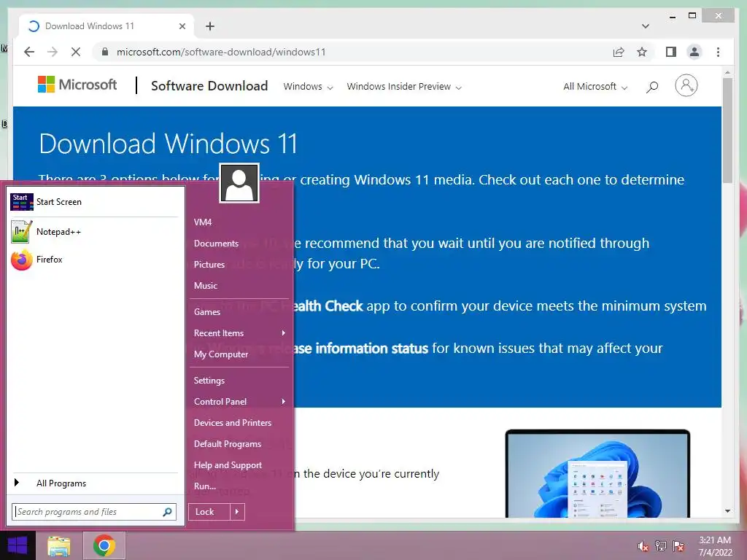The width and height of the screenshot is (747, 560).
Task: Click the user picture atop Start menu
Action: (x=239, y=183)
